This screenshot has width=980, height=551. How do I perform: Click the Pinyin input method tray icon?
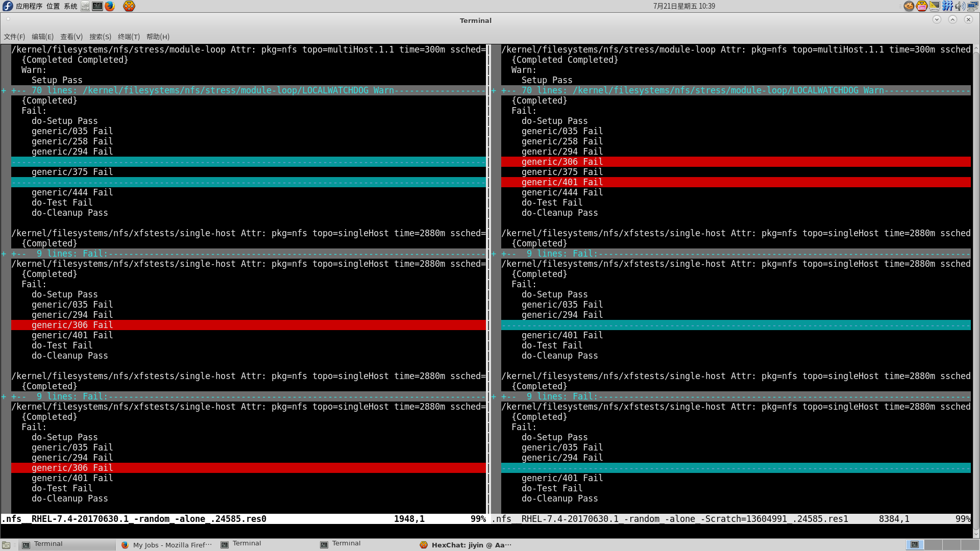tap(947, 6)
